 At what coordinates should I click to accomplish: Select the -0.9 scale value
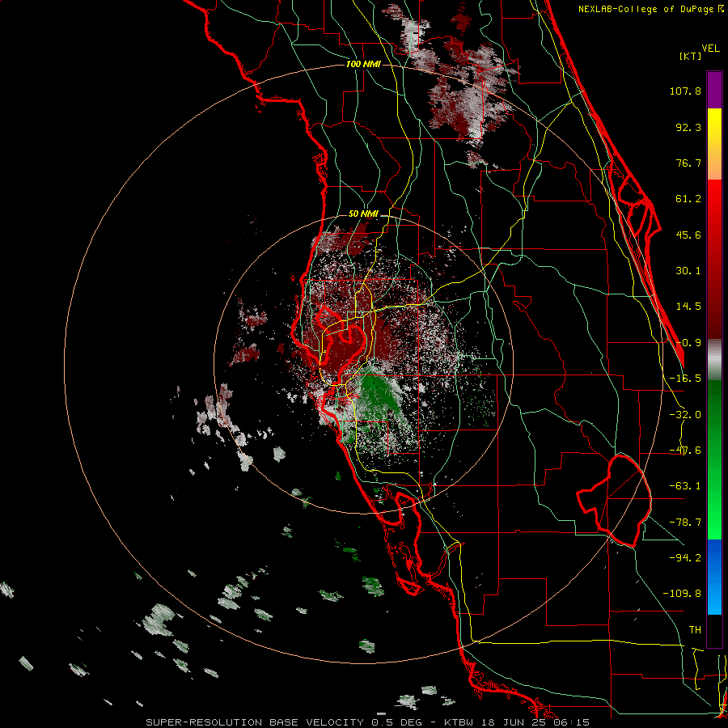point(688,343)
